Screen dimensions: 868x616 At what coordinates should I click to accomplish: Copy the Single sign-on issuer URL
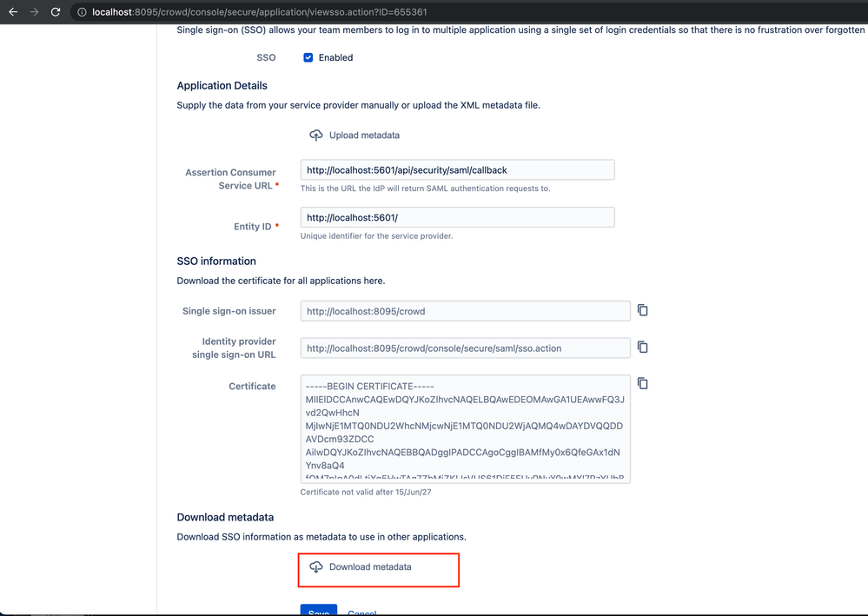point(642,310)
